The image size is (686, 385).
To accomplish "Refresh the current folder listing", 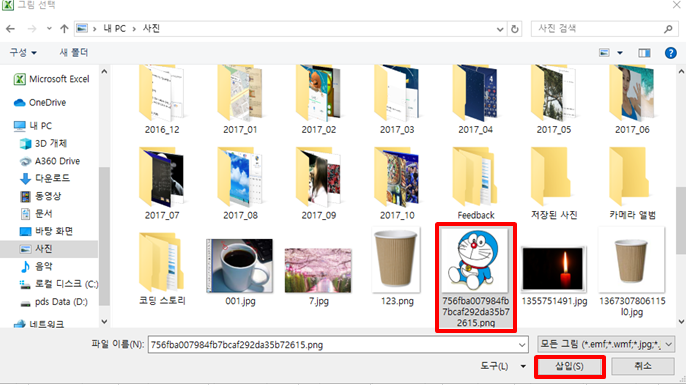I will (x=514, y=29).
